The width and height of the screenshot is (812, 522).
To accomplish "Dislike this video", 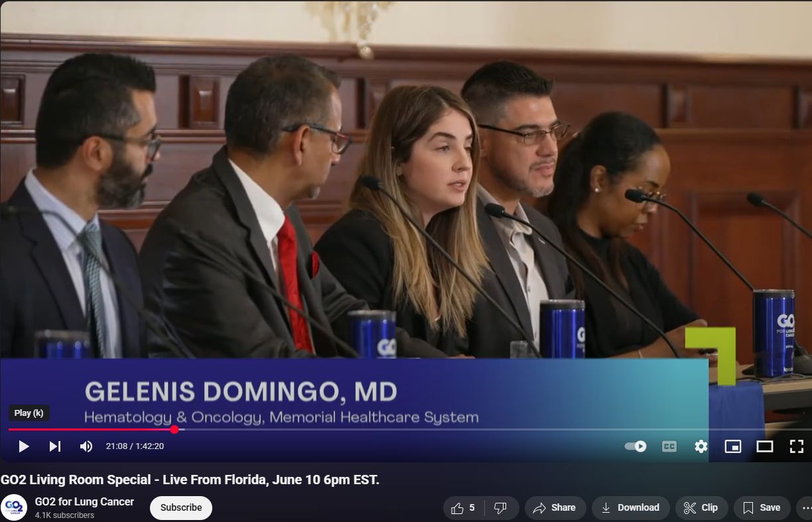I will pos(501,507).
